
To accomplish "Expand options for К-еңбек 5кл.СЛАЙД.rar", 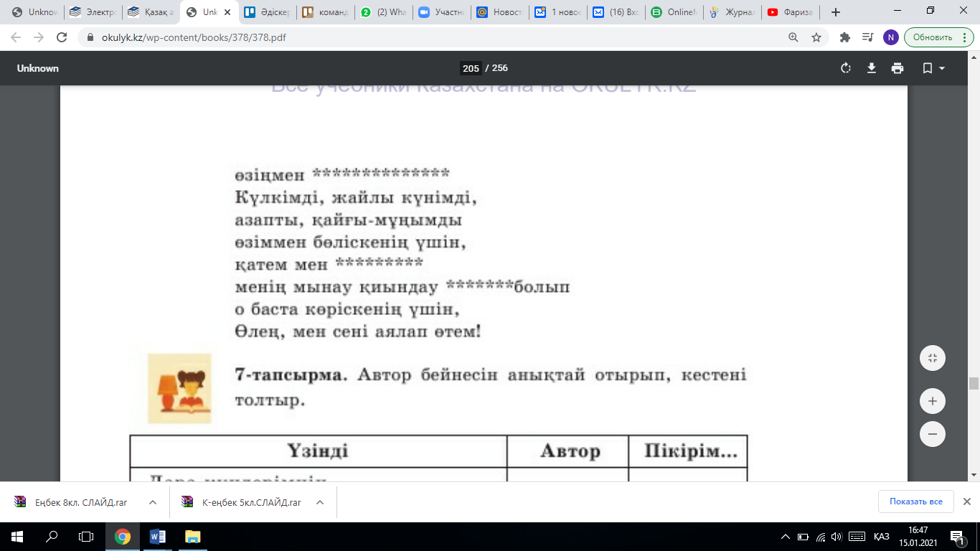I will click(x=320, y=502).
